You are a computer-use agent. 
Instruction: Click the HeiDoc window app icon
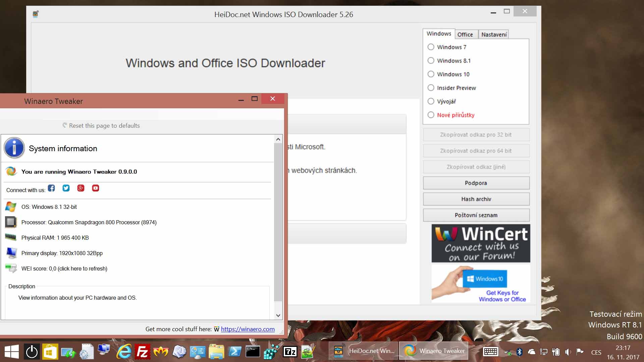point(36,14)
